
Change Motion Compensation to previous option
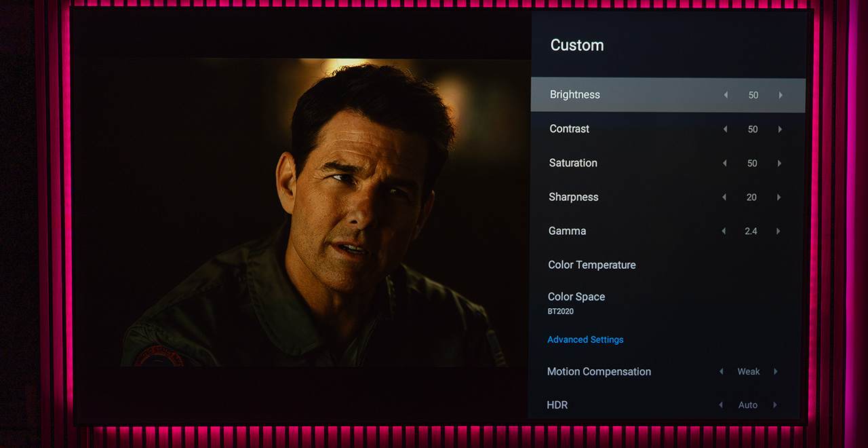click(x=722, y=371)
